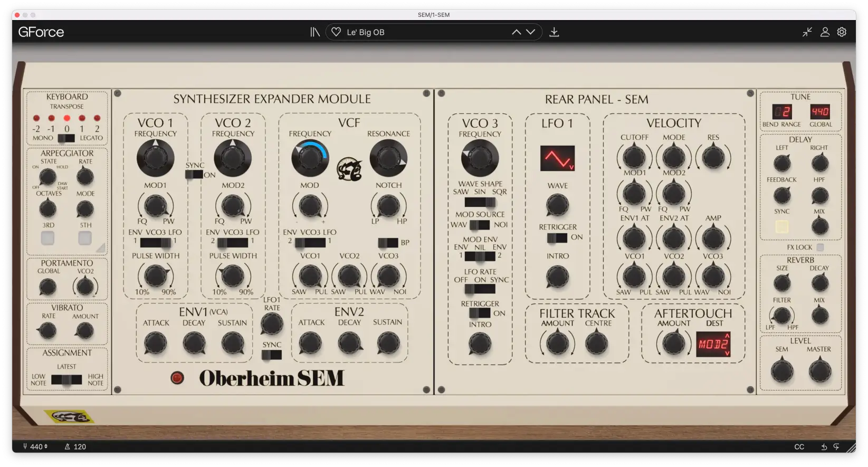Click the Global tune 440 display
This screenshot has width=868, height=467.
click(820, 112)
